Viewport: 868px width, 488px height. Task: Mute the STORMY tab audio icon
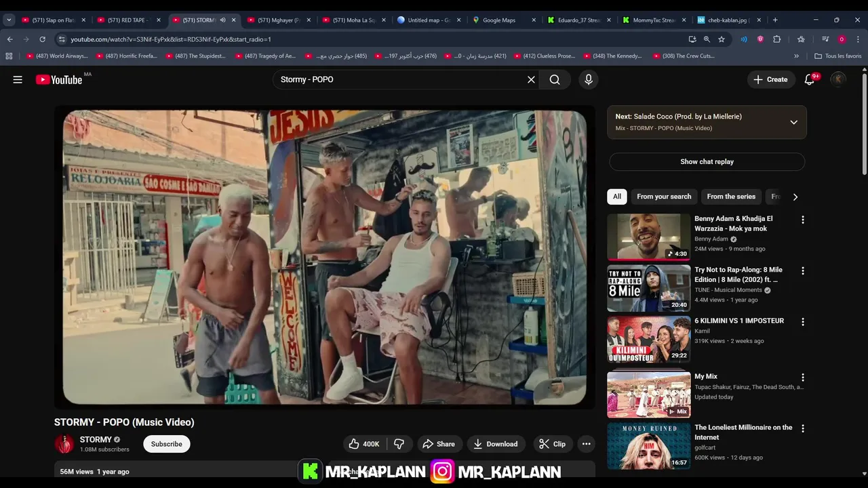point(222,20)
